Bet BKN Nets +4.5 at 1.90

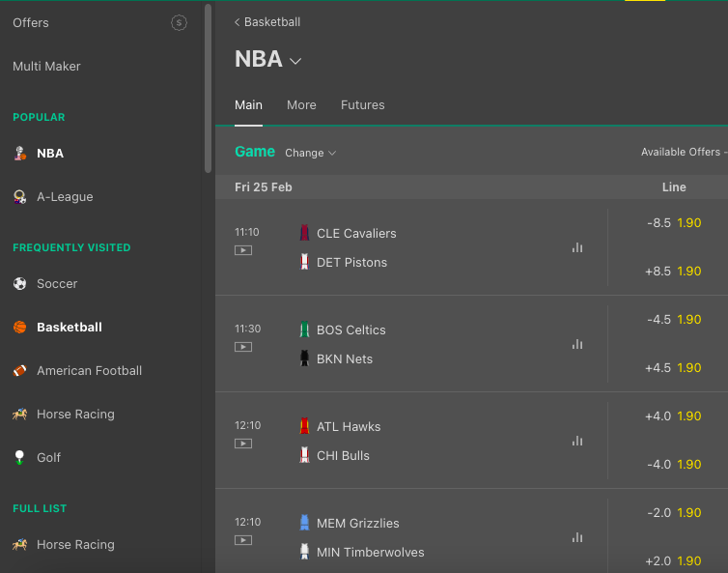(x=673, y=368)
